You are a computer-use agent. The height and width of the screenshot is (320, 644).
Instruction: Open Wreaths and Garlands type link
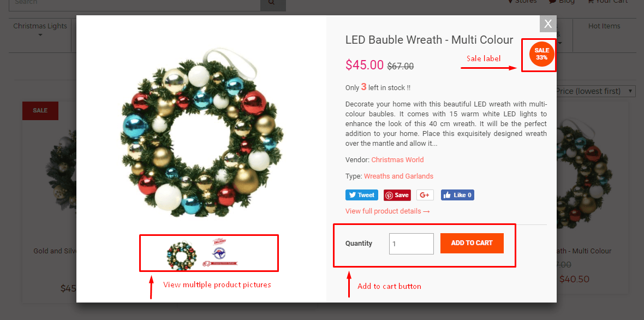pos(398,176)
